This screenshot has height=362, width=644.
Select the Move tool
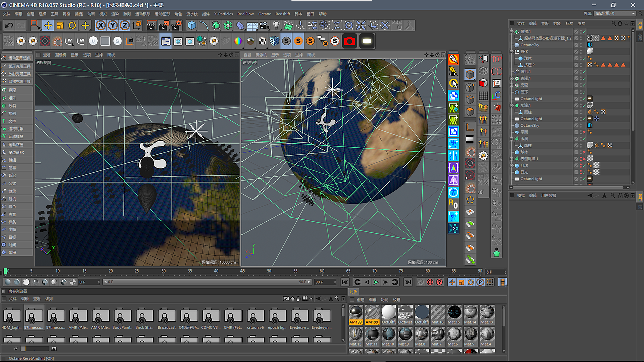click(x=48, y=25)
